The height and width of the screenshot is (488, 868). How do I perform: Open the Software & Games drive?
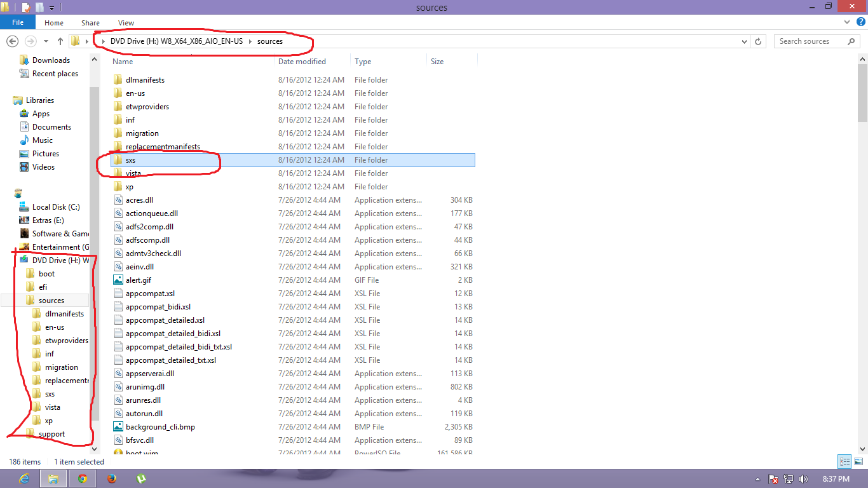61,234
